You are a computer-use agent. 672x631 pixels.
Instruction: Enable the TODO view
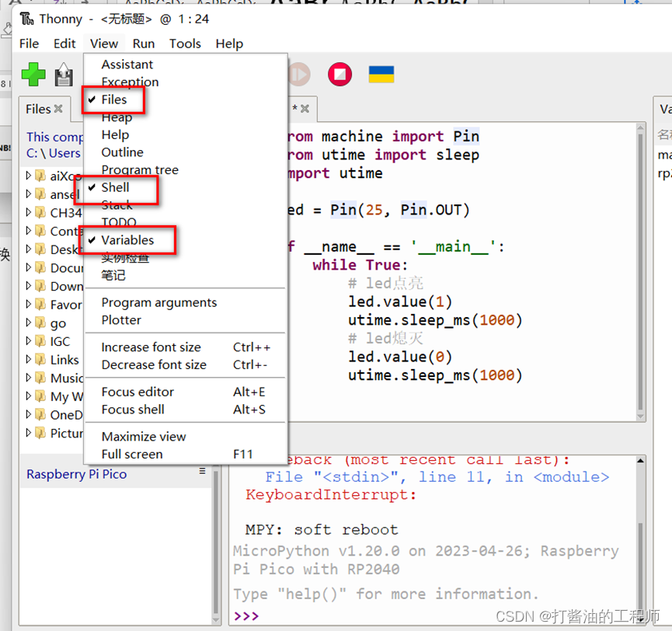[x=119, y=222]
